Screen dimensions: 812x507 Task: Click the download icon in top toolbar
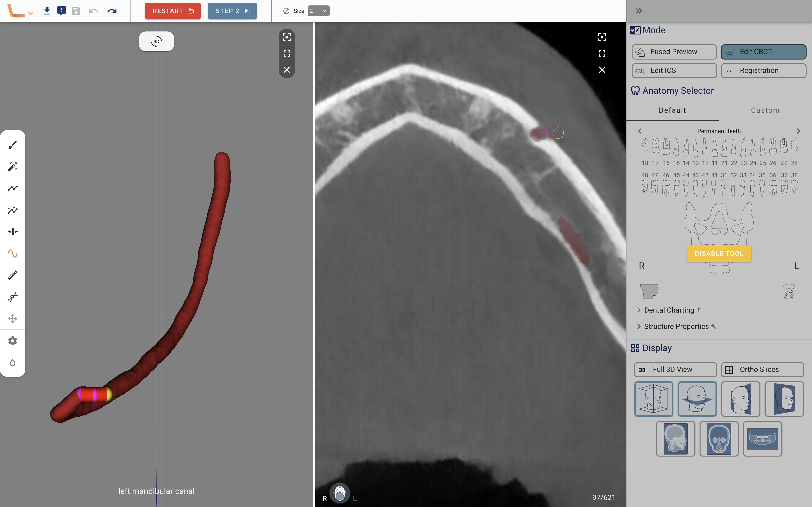(47, 11)
